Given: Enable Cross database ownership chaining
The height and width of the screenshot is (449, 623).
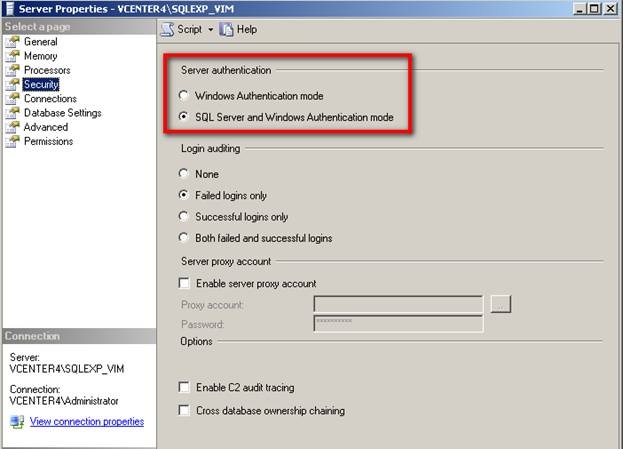Looking at the screenshot, I should (184, 410).
